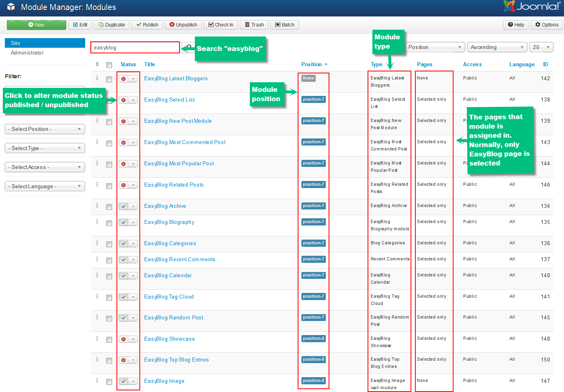Open the Select Position filter dropdown
Viewport: 564px width, 392px height.
click(45, 129)
